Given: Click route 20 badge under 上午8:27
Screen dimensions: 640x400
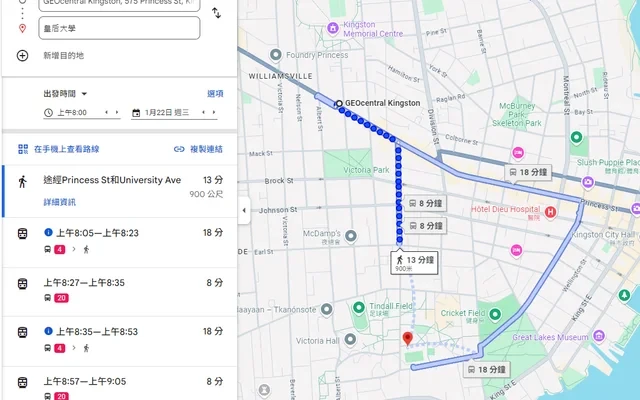Looking at the screenshot, I should pyautogui.click(x=61, y=298).
